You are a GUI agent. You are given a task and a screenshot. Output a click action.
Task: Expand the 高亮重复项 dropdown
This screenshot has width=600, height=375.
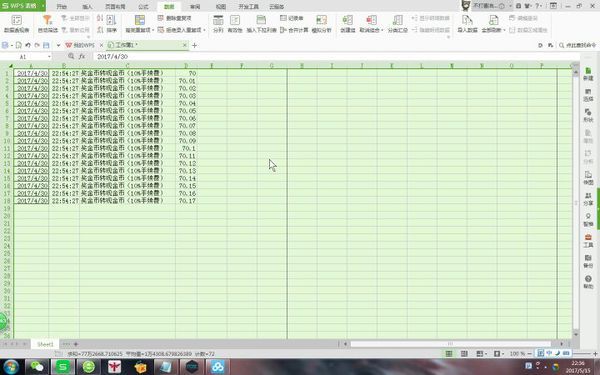coord(140,24)
